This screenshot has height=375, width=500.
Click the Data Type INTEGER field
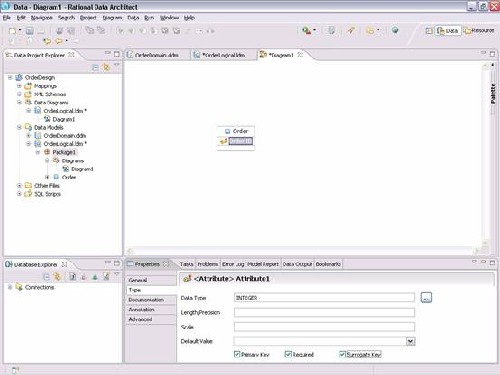[324, 298]
